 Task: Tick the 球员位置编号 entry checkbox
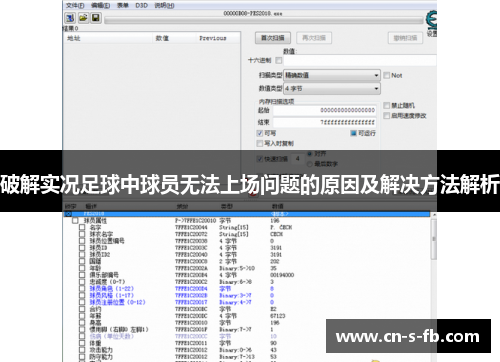coord(82,241)
